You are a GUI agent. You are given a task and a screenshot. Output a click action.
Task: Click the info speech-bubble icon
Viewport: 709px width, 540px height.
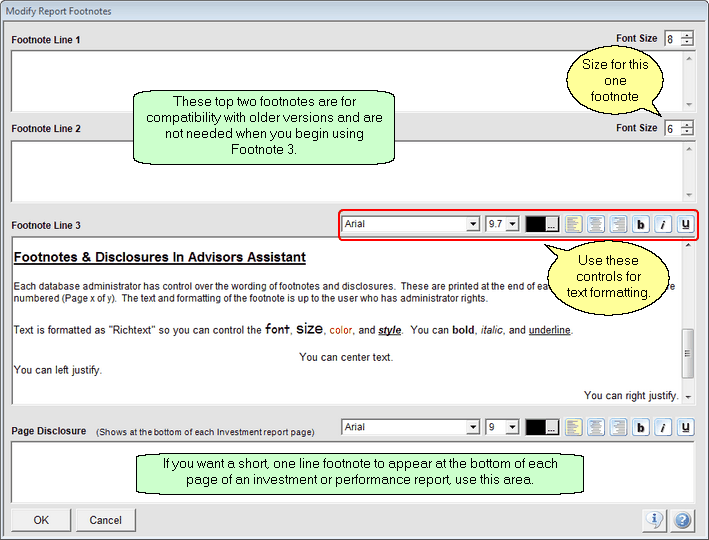pyautogui.click(x=655, y=520)
